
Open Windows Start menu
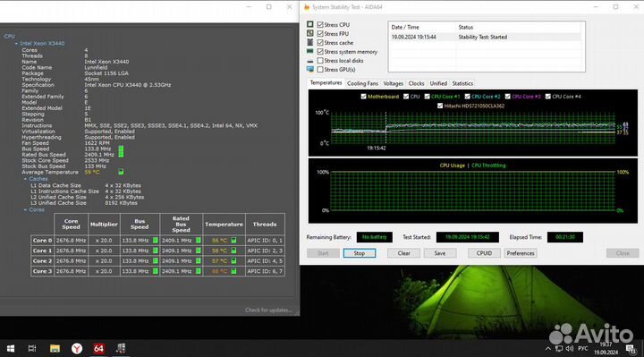pos(11,349)
